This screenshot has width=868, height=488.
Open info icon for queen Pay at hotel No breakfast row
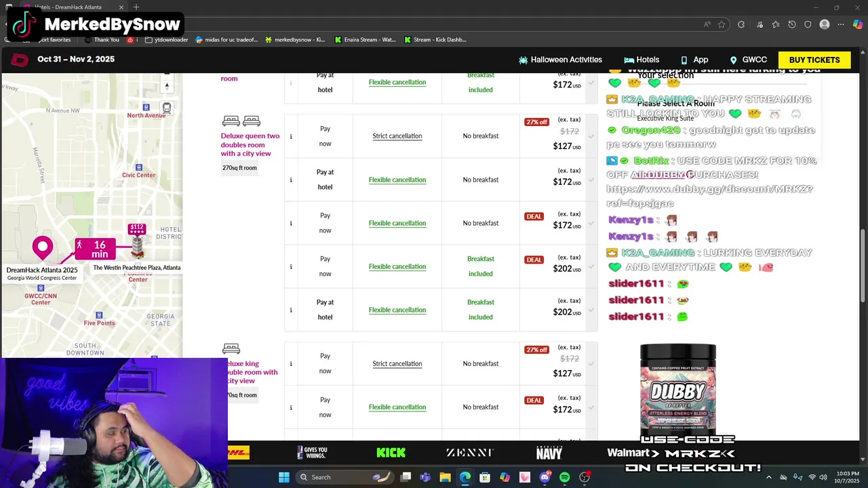point(291,180)
